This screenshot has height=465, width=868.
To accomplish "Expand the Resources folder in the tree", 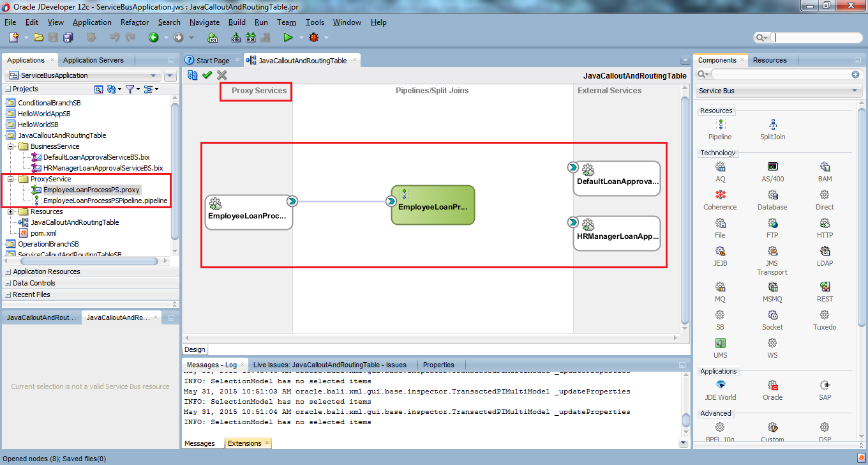I will 10,211.
